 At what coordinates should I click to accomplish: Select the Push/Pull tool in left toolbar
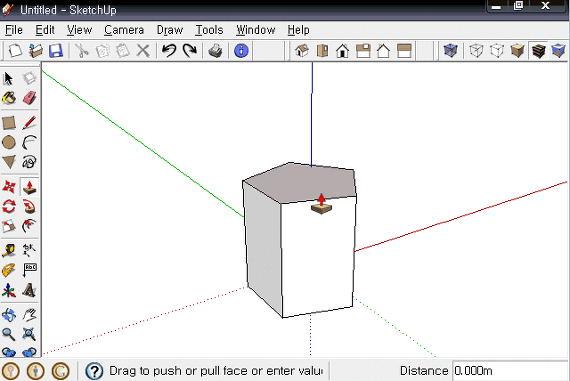(x=29, y=187)
